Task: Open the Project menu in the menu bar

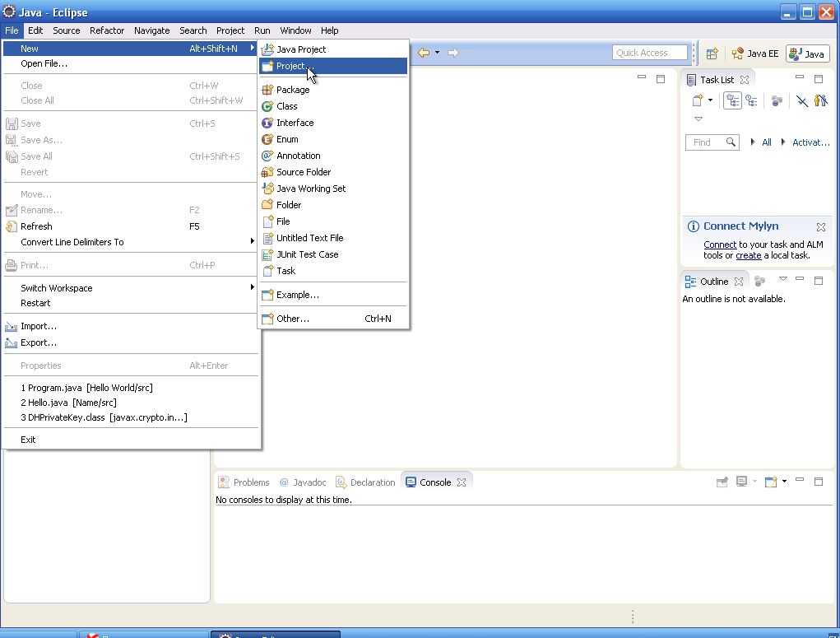Action: click(x=230, y=30)
